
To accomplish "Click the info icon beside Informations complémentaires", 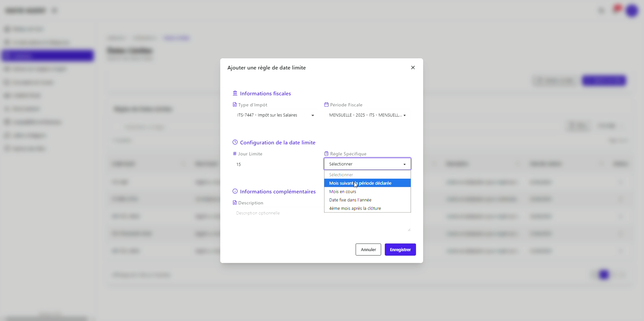I will (x=235, y=192).
